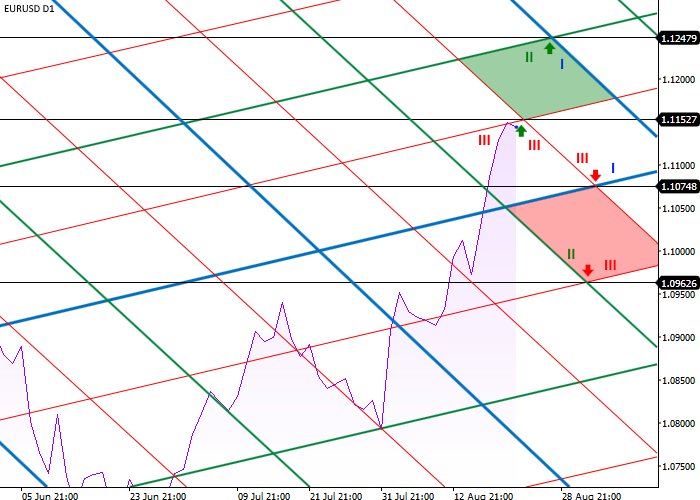Click the 1.08000 price axis label
700x500 pixels.
[x=679, y=423]
